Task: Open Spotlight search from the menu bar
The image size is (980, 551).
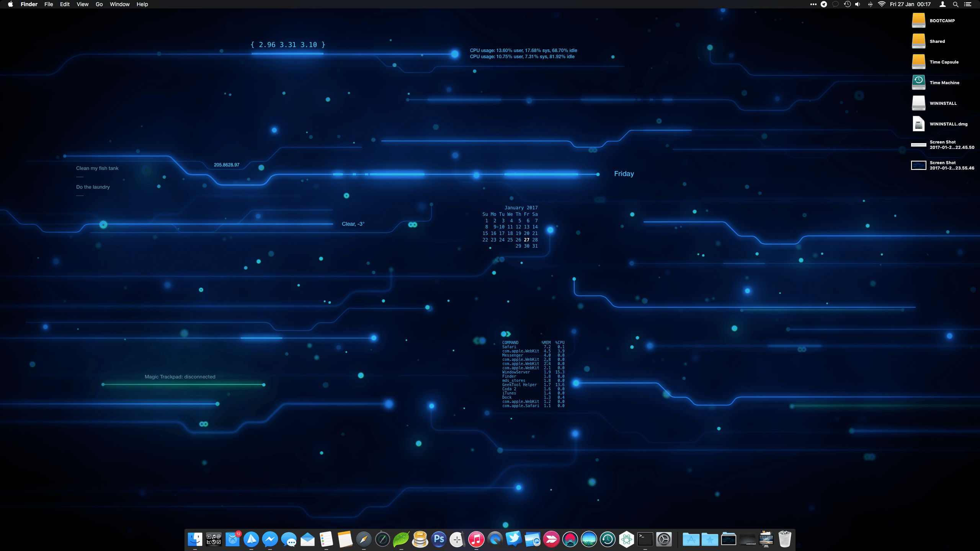Action: point(955,4)
